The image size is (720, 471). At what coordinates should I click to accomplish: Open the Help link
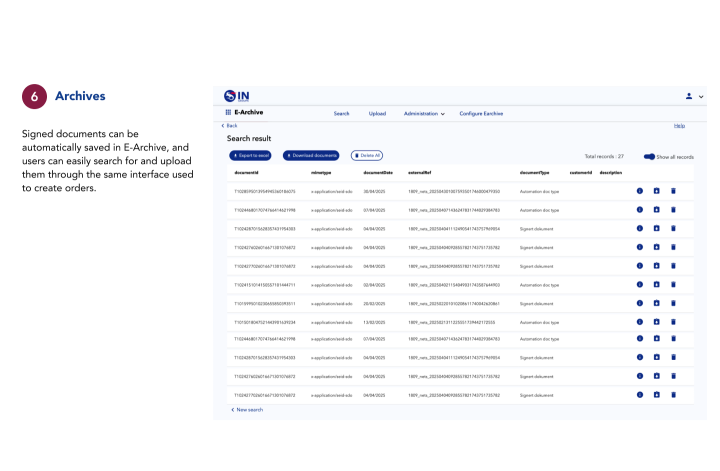coord(680,126)
